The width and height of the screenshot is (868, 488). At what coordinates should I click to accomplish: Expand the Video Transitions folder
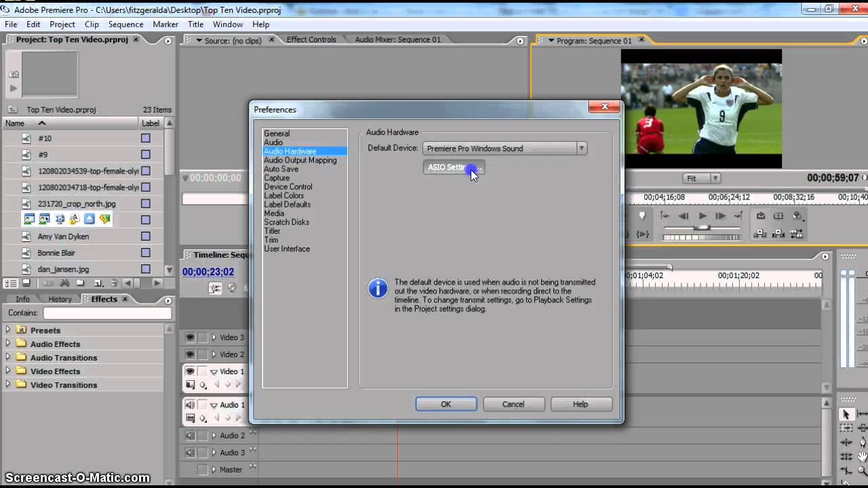[x=8, y=384]
